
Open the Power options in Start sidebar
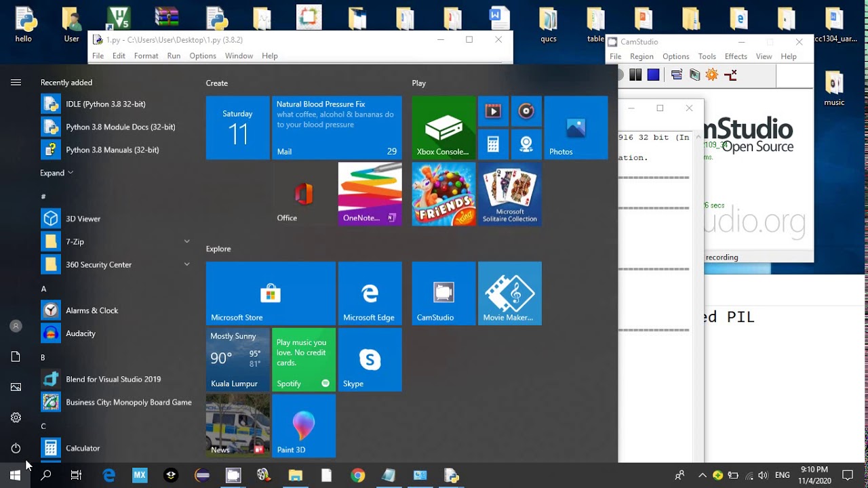click(x=16, y=448)
